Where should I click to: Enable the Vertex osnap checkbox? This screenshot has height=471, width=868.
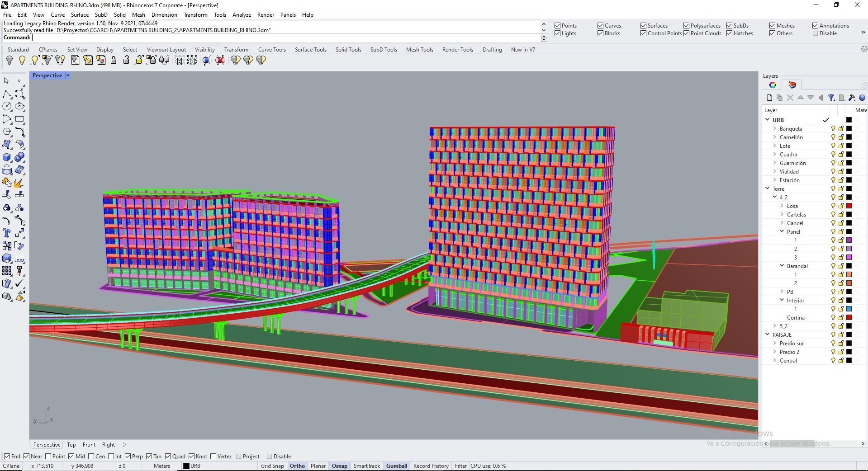click(213, 457)
